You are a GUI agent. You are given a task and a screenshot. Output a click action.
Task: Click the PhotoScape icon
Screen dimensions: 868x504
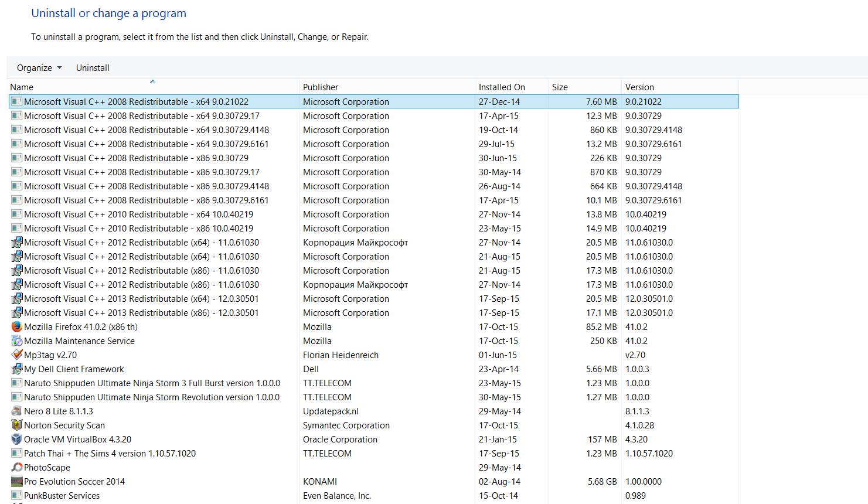coord(16,468)
